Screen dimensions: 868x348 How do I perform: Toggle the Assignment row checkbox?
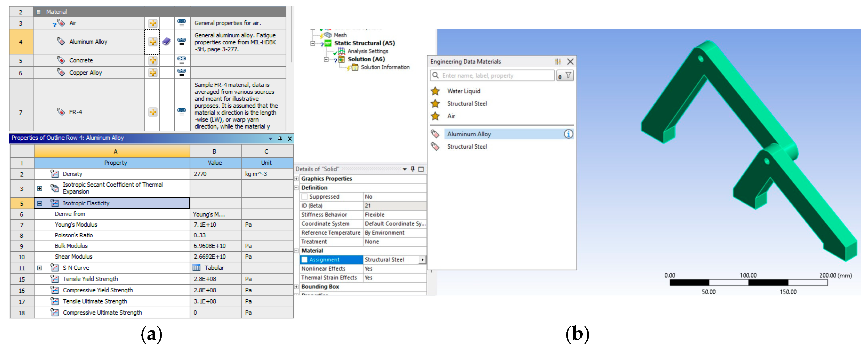coord(305,259)
